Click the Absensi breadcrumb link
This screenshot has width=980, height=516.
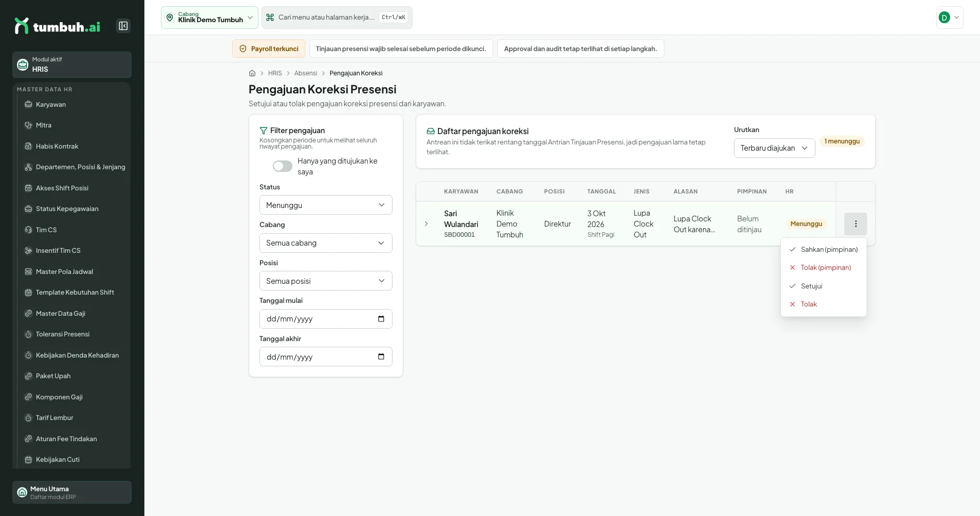point(306,73)
